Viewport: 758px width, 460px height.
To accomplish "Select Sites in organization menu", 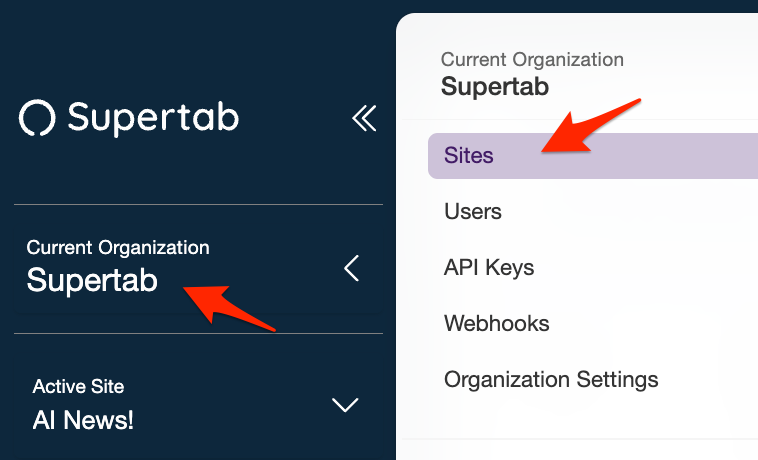I will tap(593, 156).
